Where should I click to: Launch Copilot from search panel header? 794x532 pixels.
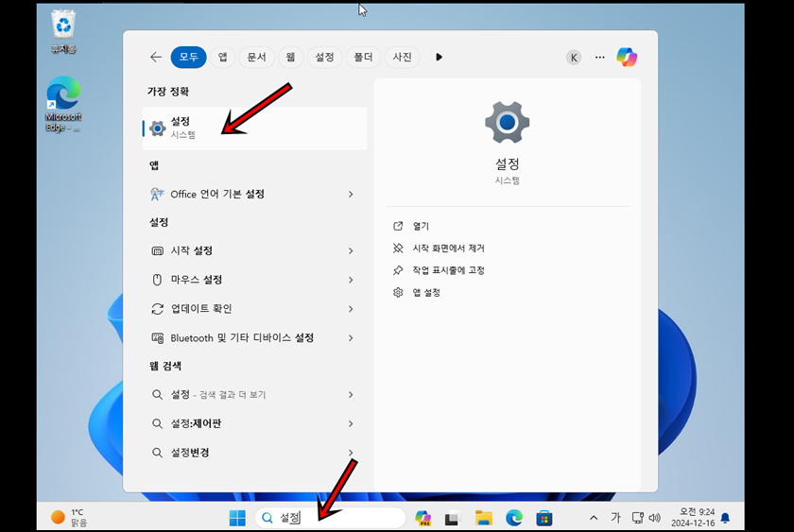click(x=627, y=58)
